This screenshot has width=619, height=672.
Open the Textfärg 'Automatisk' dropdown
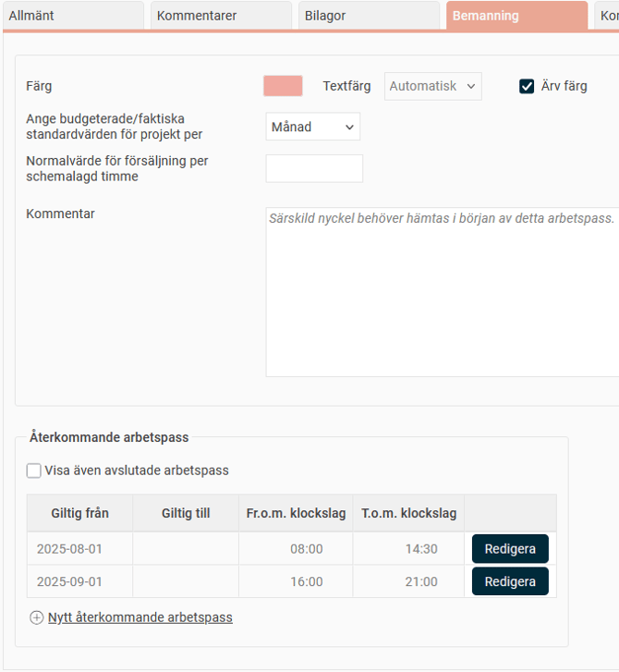(432, 86)
